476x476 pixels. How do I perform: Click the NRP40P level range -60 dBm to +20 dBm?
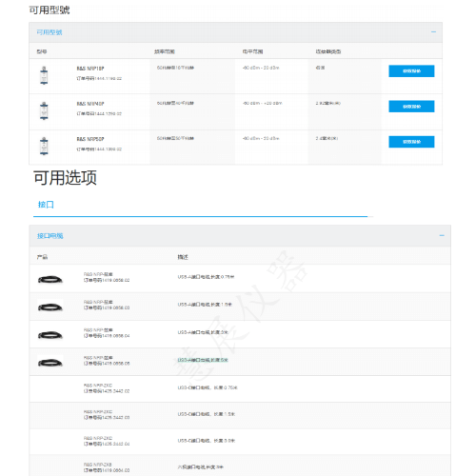pos(262,103)
